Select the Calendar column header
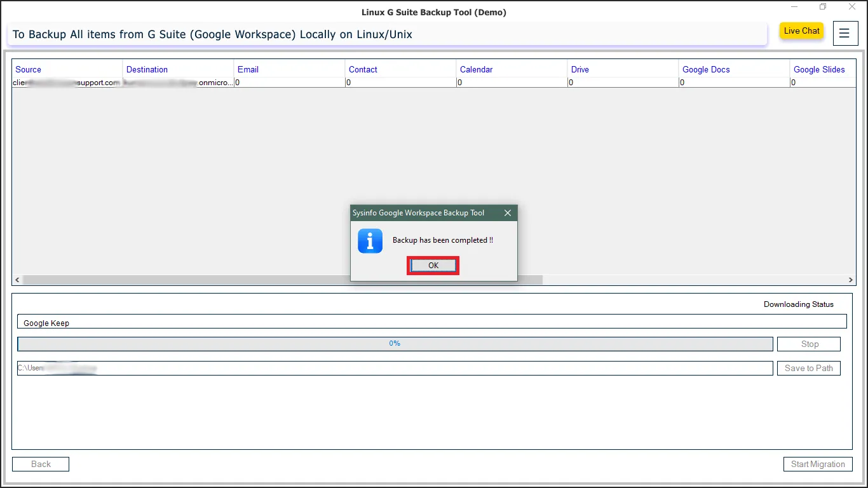 [x=476, y=69]
